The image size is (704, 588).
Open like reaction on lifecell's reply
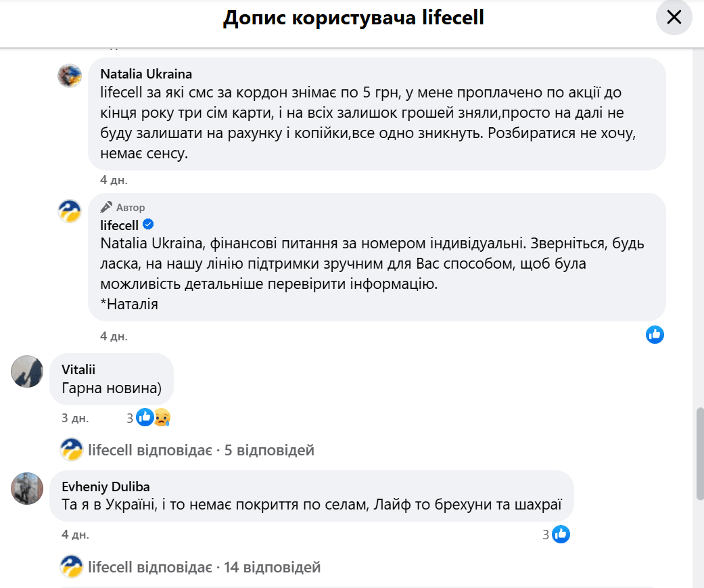click(655, 334)
